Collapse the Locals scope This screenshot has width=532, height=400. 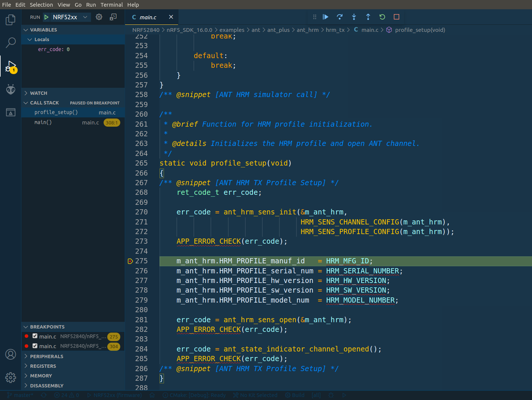point(73,39)
